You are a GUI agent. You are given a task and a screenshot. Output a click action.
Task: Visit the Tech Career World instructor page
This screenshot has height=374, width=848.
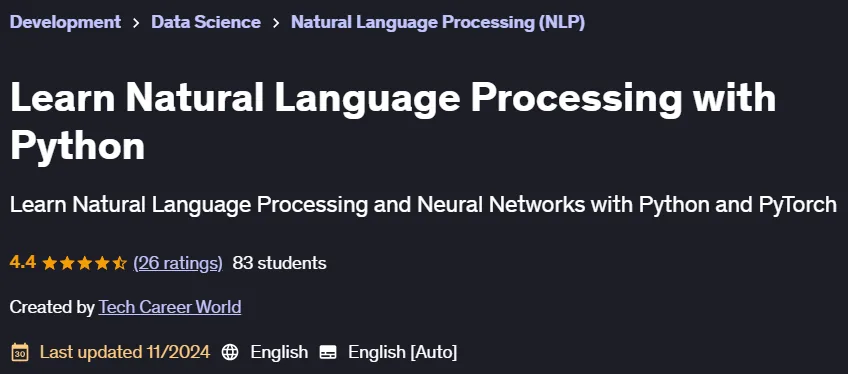tap(170, 307)
